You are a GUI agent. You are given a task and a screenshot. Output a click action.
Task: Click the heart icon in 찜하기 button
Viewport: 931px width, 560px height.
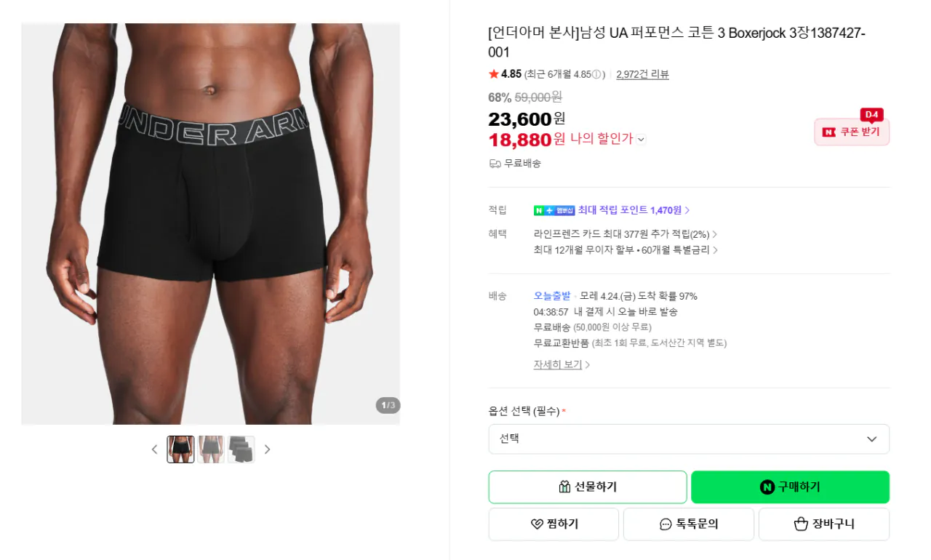pyautogui.click(x=535, y=524)
